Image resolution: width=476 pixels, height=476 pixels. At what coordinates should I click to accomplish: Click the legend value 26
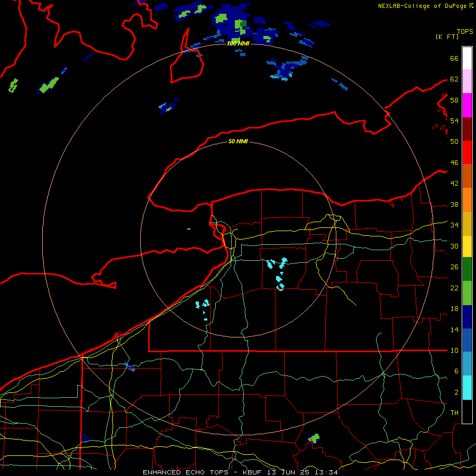(454, 267)
